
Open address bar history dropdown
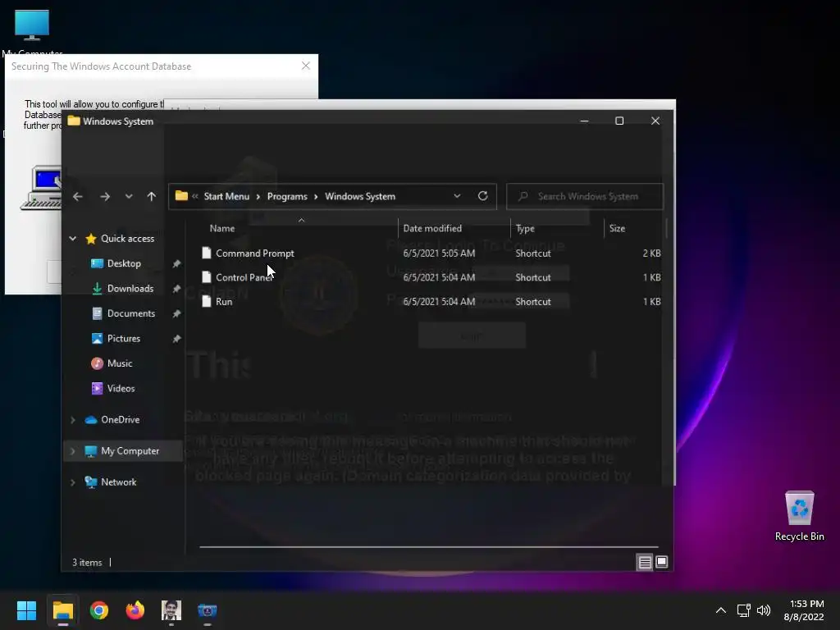coord(457,196)
